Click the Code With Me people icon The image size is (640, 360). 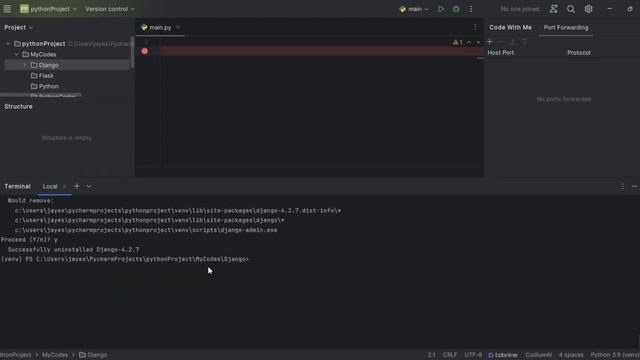tap(553, 9)
